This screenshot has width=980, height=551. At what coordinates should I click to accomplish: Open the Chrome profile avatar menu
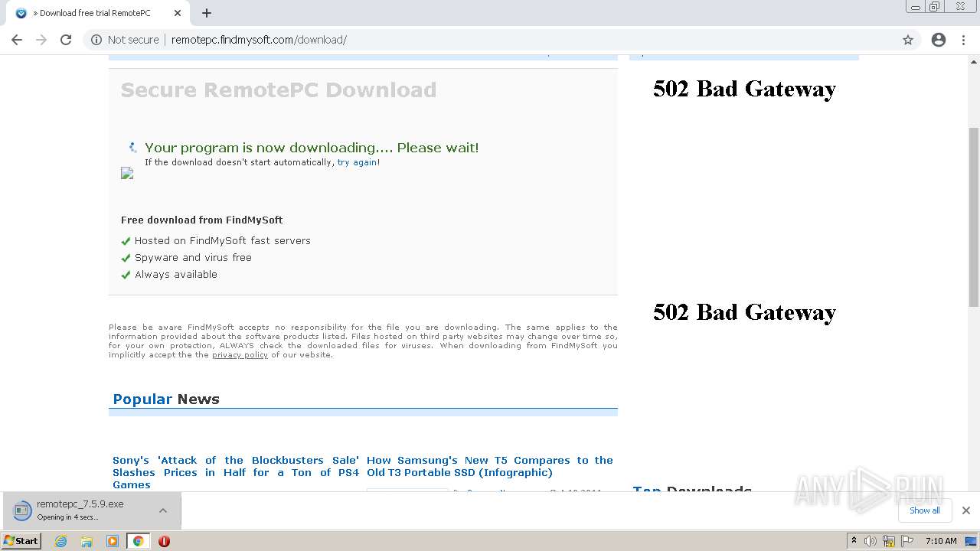click(939, 40)
